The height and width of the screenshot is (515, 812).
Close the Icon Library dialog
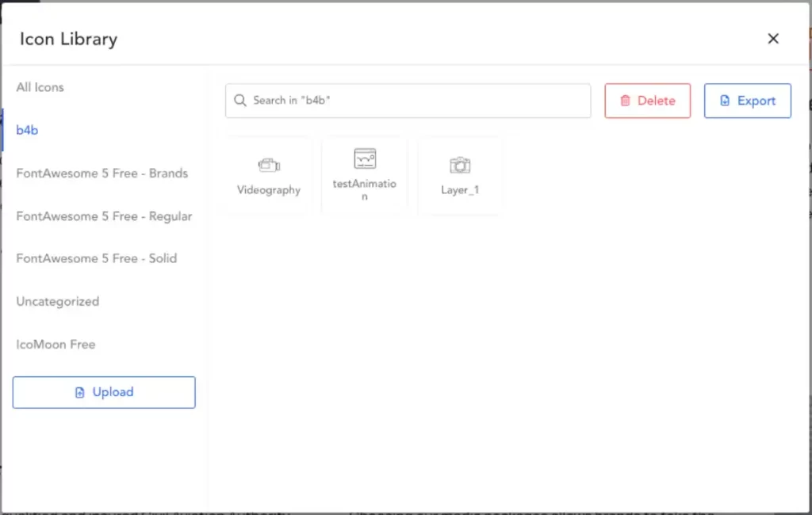pyautogui.click(x=773, y=39)
